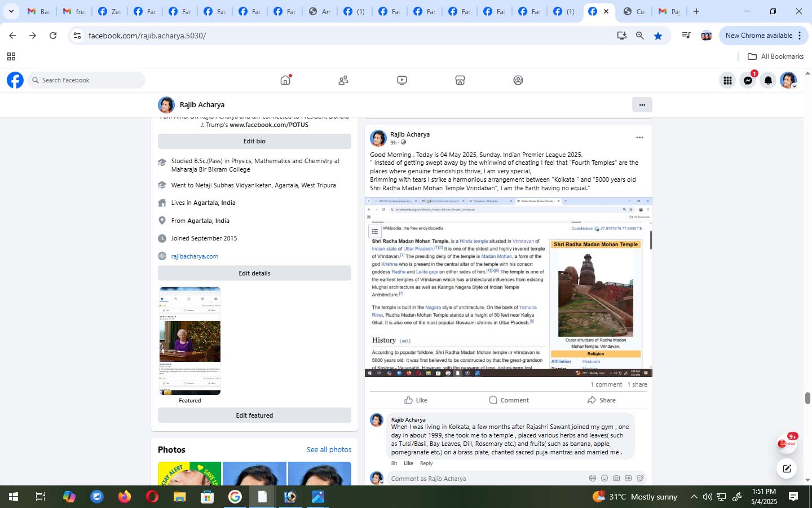Click Comment button on the post
The height and width of the screenshot is (508, 812).
509,400
